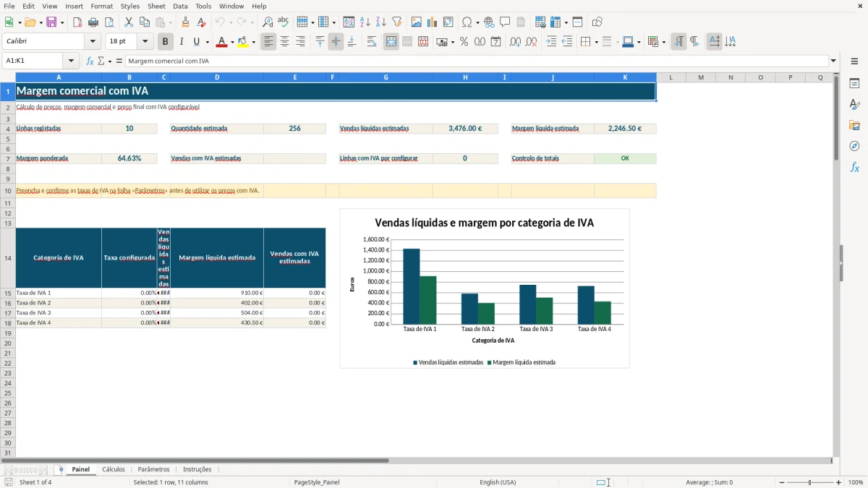The height and width of the screenshot is (488, 868).
Task: Open print preview
Action: [109, 22]
